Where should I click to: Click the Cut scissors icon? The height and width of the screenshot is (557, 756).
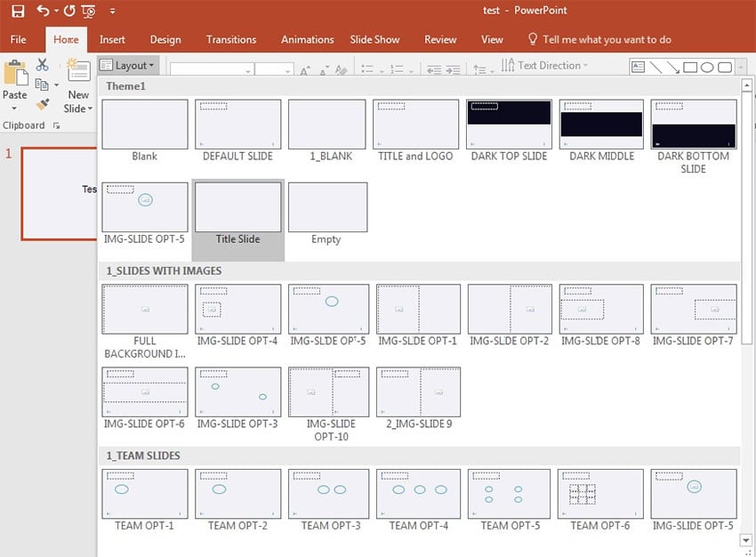pos(42,65)
